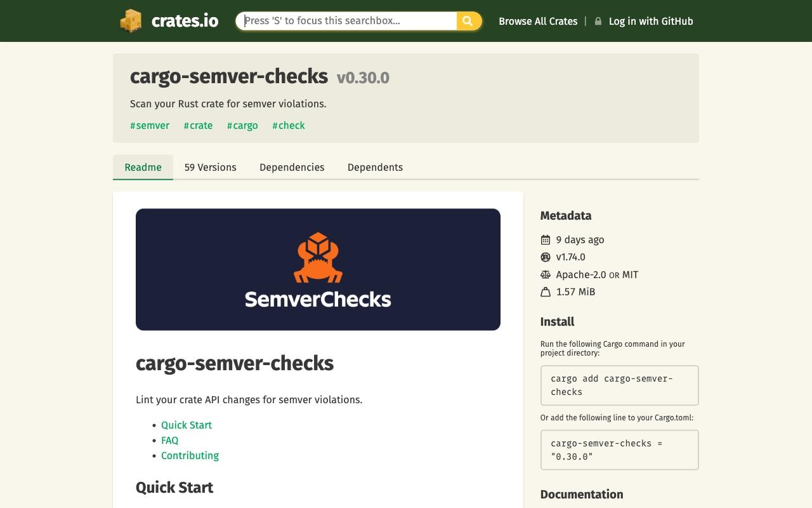Click the cargo-semver-checks readme heading
This screenshot has height=508, width=812.
click(235, 363)
